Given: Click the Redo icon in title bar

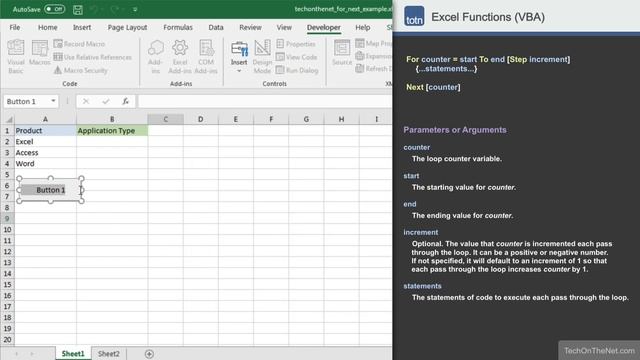Looking at the screenshot, I should pos(115,9).
